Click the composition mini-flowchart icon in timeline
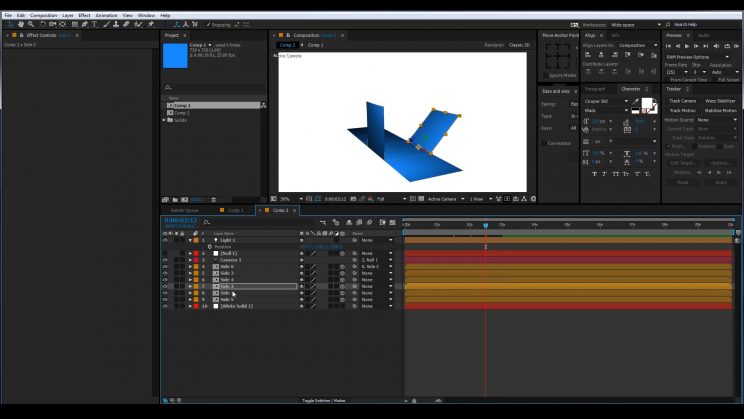Screen dimensions: 744x419 click(x=323, y=222)
